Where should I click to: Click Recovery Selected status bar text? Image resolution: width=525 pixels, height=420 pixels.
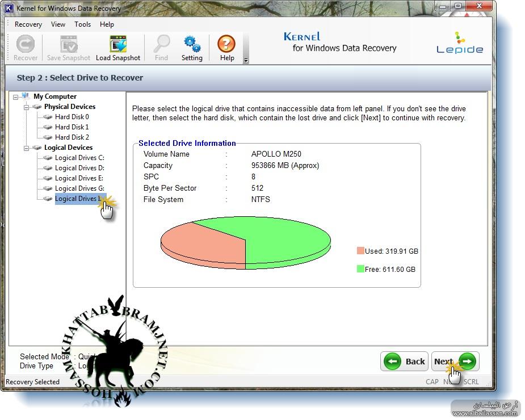coord(32,382)
